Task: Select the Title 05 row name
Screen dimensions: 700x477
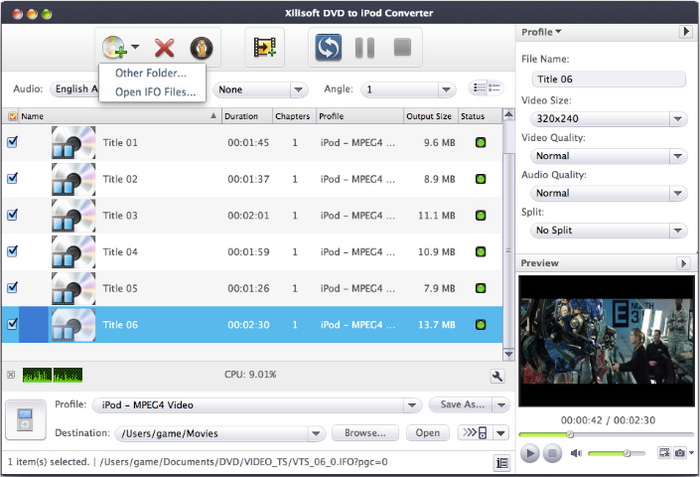Action: [120, 289]
